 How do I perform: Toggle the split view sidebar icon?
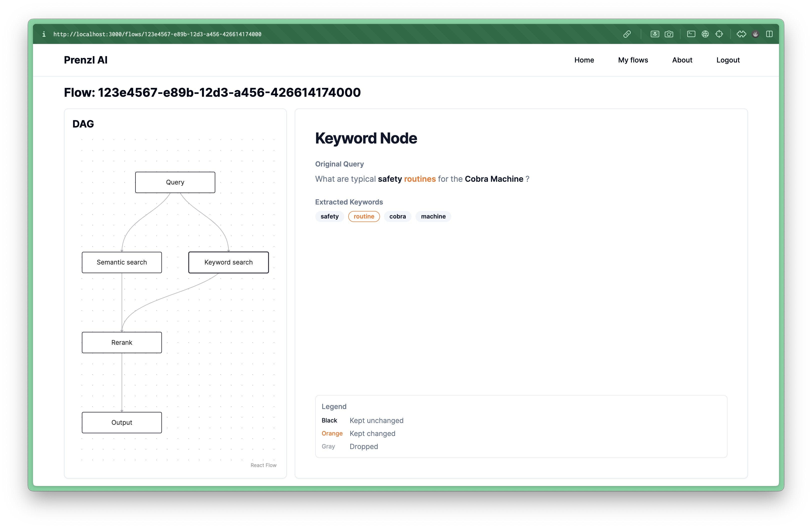click(769, 34)
